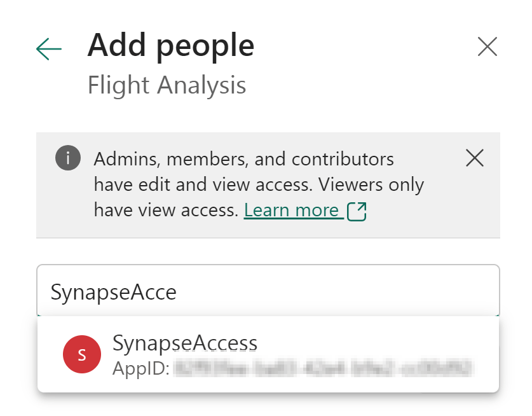Click the green back arrow
The height and width of the screenshot is (416, 532).
click(x=49, y=48)
